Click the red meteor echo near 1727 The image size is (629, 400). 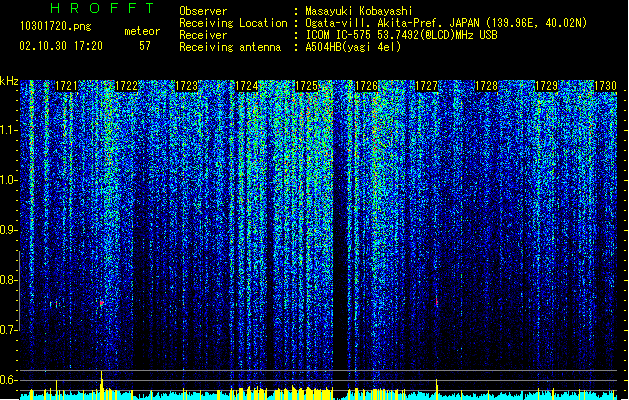436,302
